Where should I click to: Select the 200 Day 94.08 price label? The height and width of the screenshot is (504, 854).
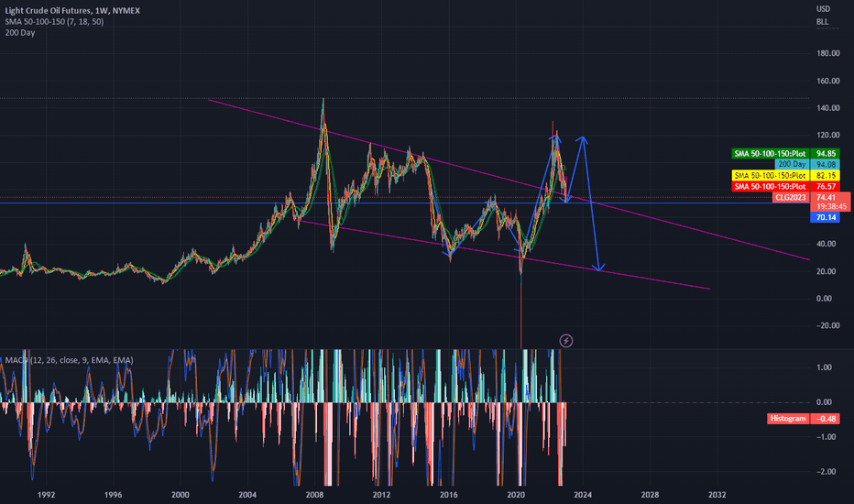tap(807, 164)
